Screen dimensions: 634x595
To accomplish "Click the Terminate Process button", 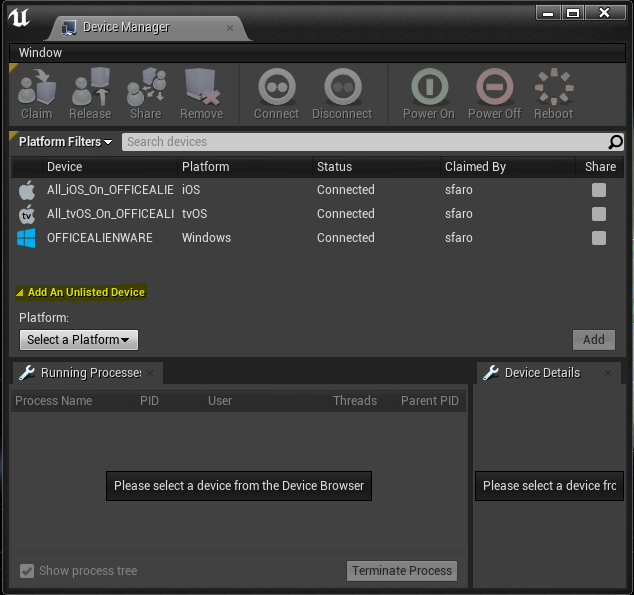I will pyautogui.click(x=402, y=571).
